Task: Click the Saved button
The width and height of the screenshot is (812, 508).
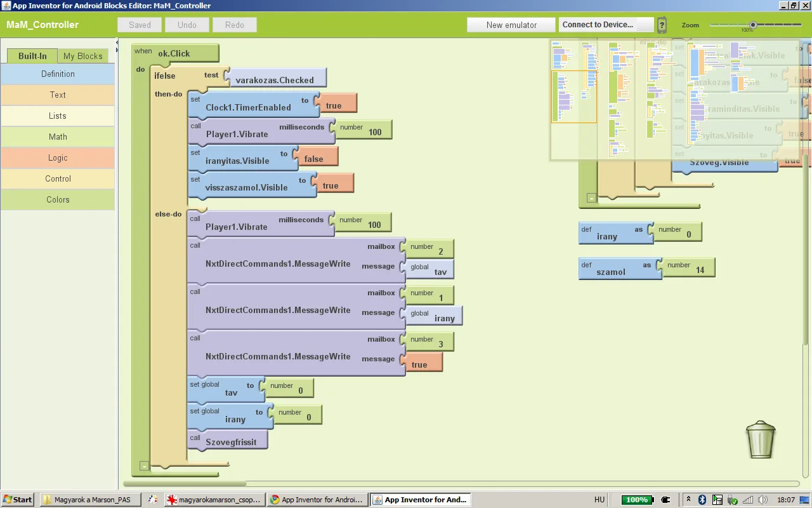Action: coord(140,25)
